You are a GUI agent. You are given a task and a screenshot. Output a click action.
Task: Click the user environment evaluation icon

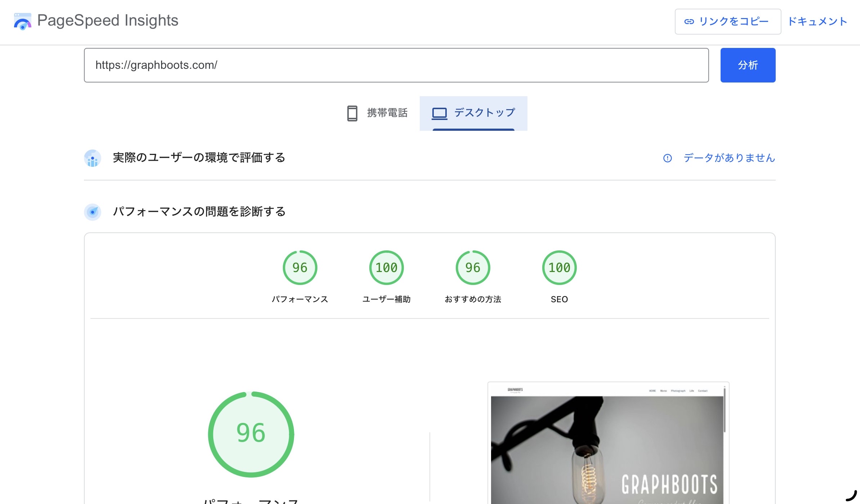93,158
